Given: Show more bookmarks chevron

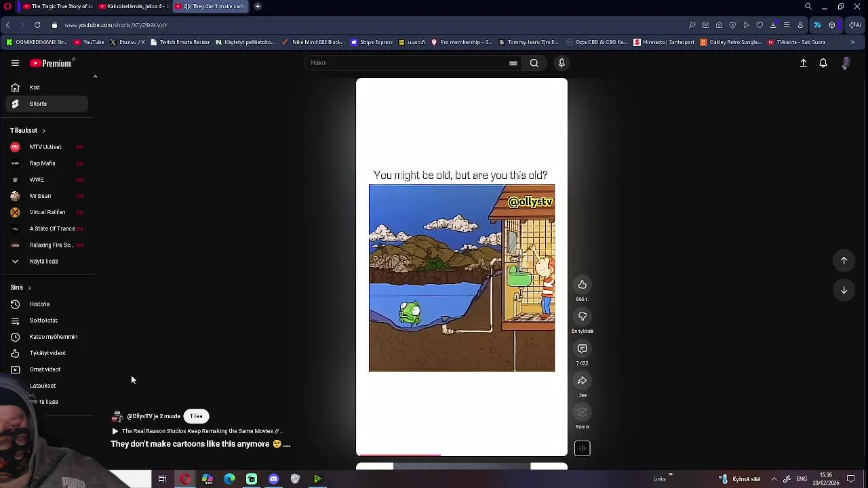Looking at the screenshot, I should coord(852,42).
